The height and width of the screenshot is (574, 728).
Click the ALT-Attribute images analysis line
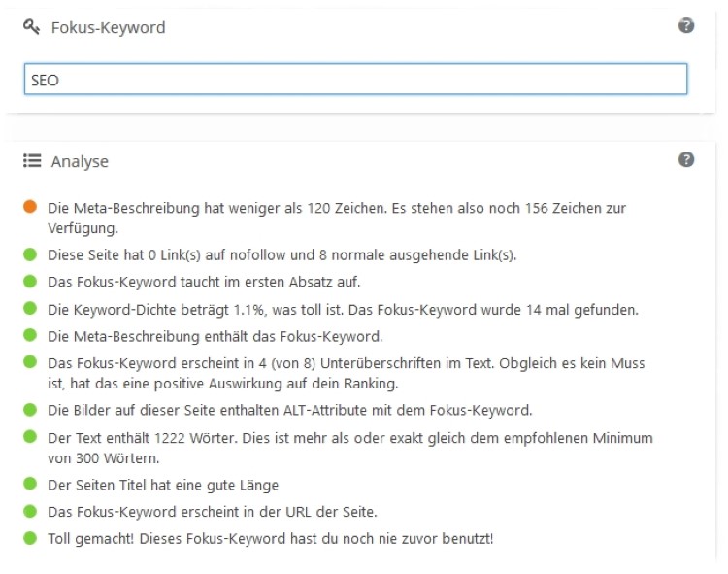tap(289, 409)
